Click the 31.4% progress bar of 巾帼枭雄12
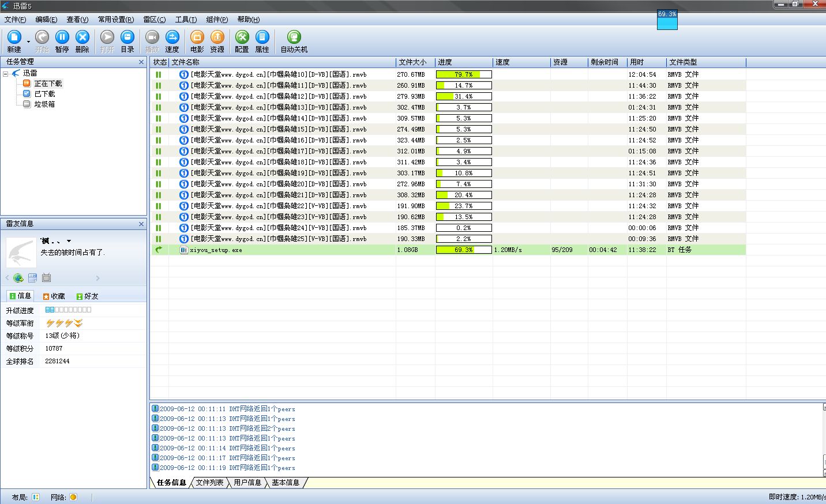The image size is (826, 504). (x=464, y=96)
